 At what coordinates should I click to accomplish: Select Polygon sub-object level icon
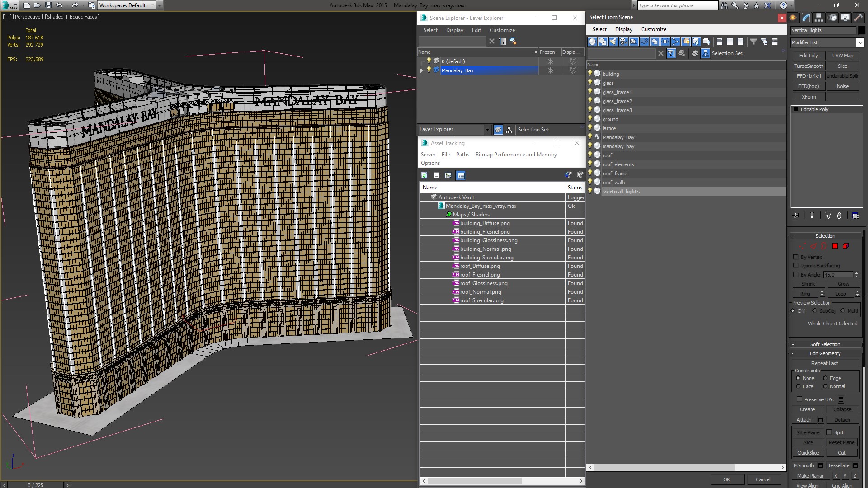[835, 246]
